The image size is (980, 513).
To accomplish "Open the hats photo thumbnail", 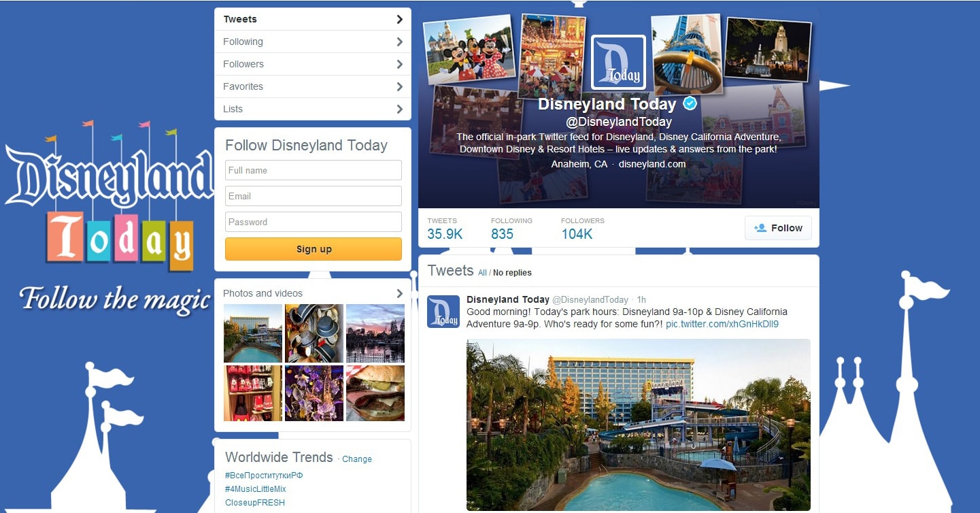I will [x=314, y=333].
